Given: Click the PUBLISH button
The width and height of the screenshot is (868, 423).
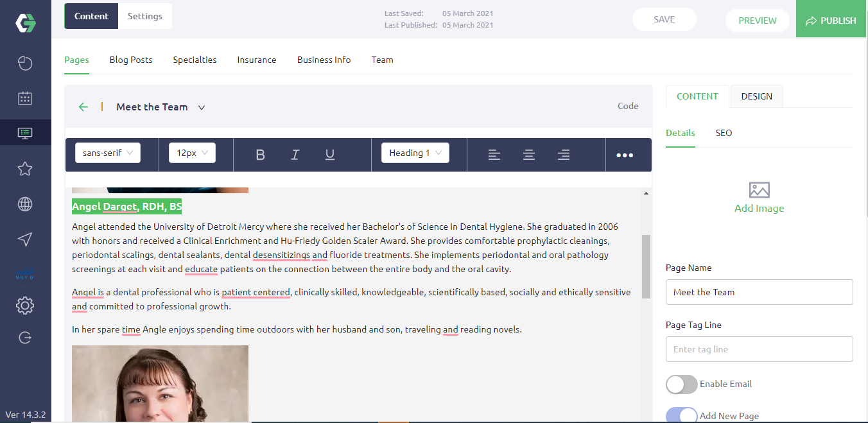Looking at the screenshot, I should 831,19.
